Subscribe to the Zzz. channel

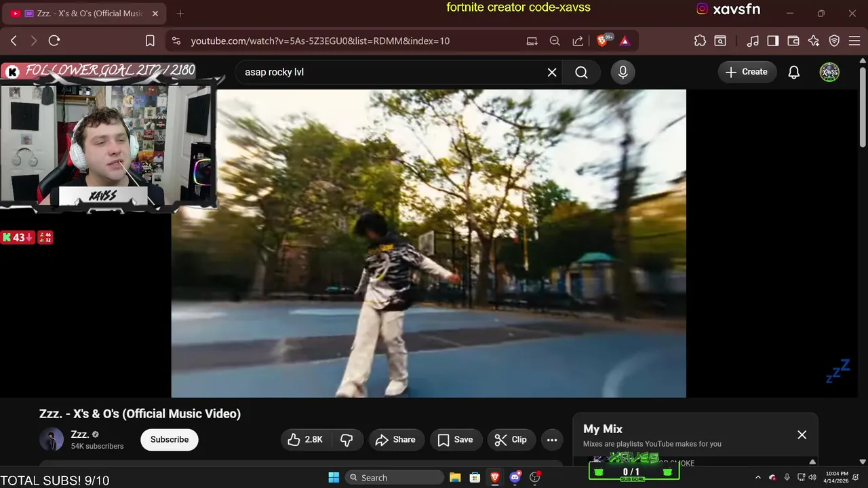(x=170, y=439)
